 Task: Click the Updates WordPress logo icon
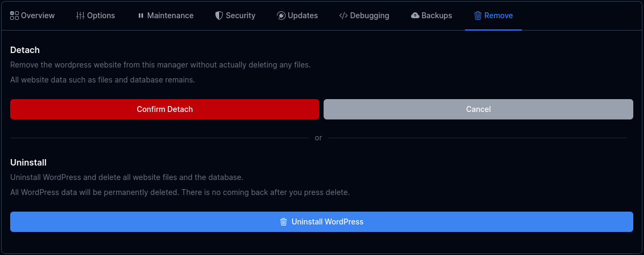click(x=281, y=16)
